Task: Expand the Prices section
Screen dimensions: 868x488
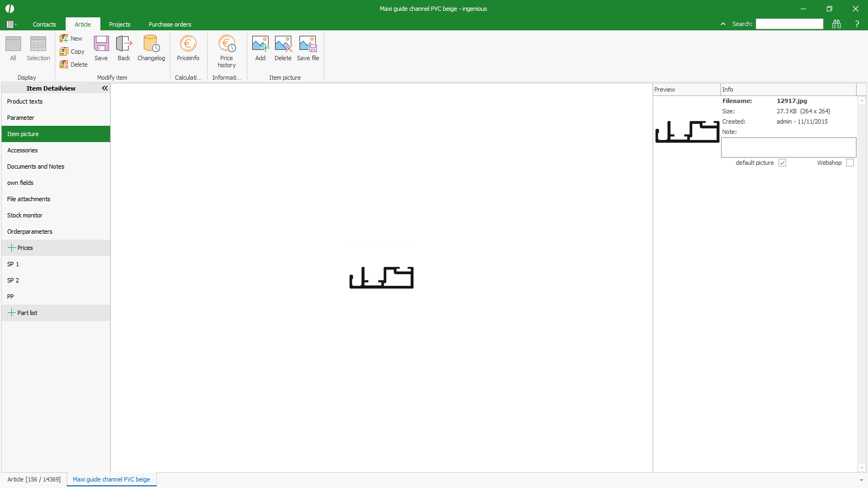Action: [x=11, y=248]
